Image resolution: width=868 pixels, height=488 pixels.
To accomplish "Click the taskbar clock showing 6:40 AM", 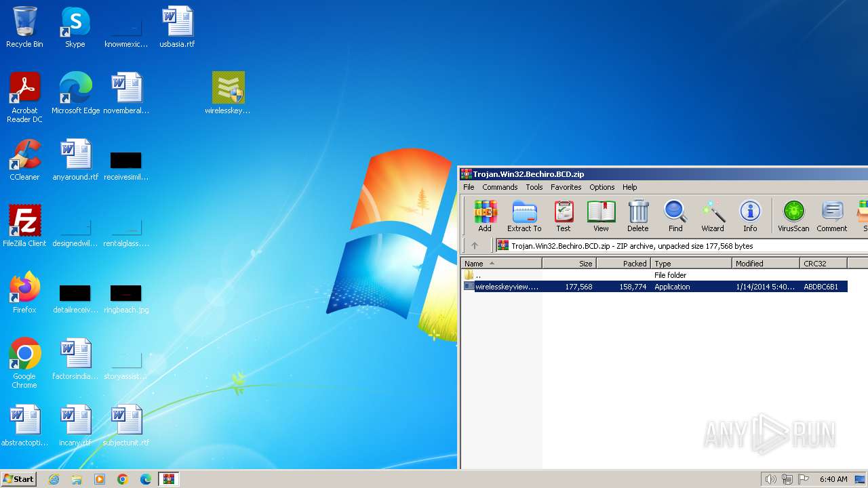I will click(833, 479).
